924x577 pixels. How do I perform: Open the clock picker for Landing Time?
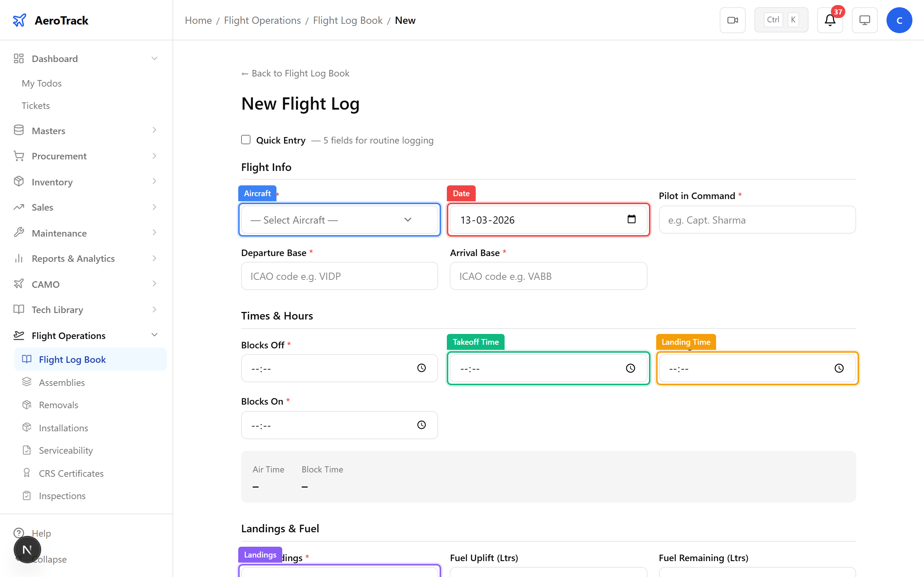pos(838,368)
